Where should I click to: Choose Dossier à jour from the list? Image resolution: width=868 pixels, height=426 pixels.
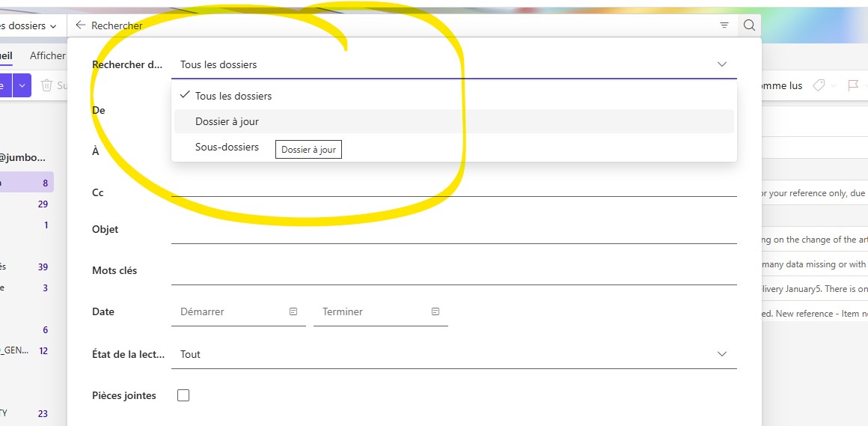454,121
